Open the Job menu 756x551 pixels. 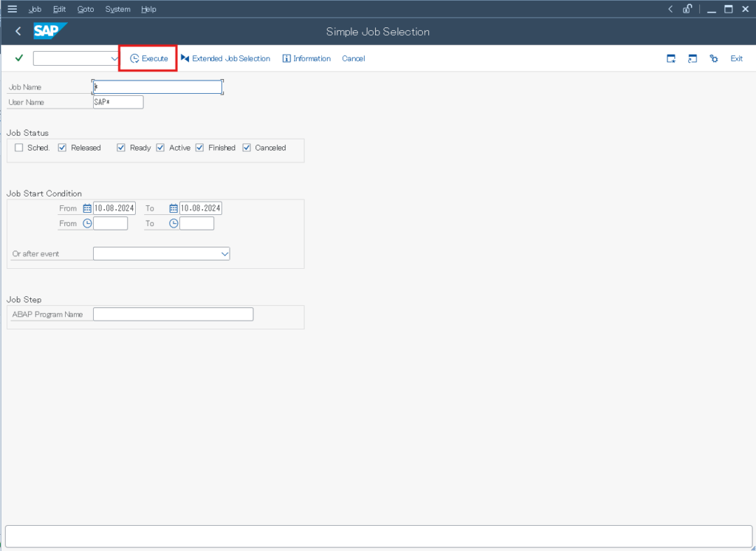pyautogui.click(x=35, y=9)
